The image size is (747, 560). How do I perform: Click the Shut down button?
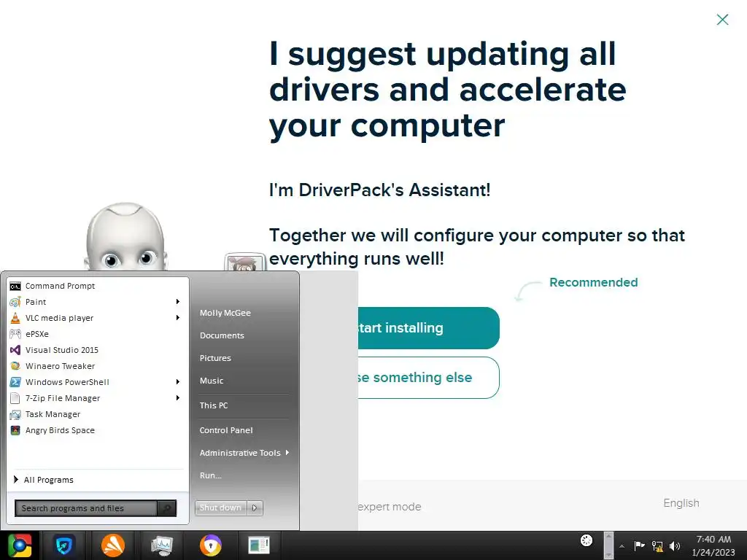[220, 507]
